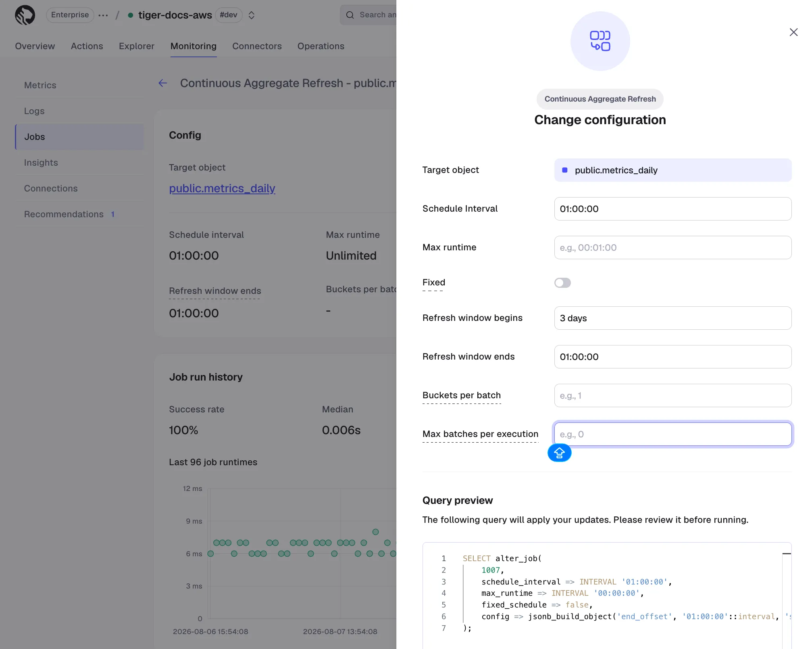The height and width of the screenshot is (649, 812).
Task: Open Logs in the sidebar
Action: 79,111
